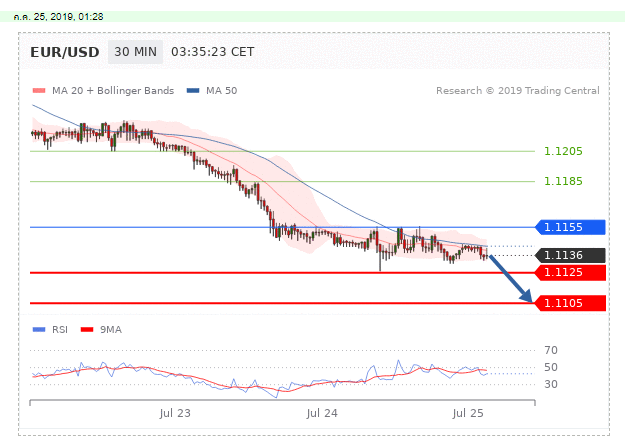Click the RSI legend blue swatch

click(x=39, y=329)
